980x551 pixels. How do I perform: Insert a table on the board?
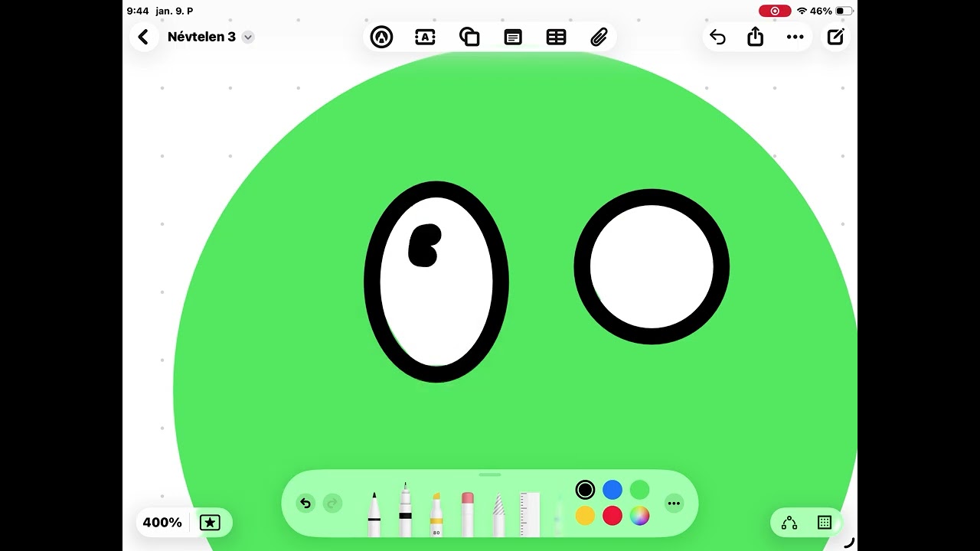click(556, 37)
